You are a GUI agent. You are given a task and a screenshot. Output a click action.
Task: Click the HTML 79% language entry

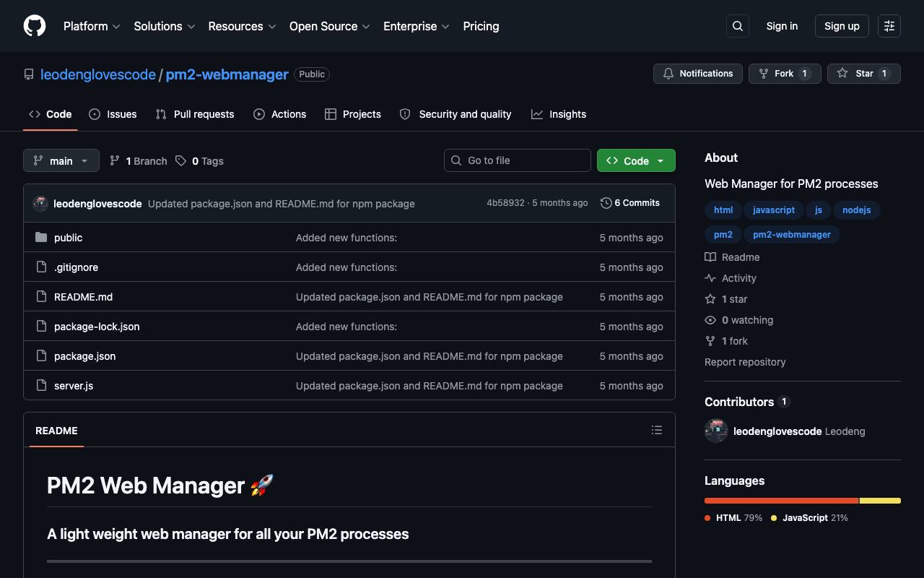point(733,518)
